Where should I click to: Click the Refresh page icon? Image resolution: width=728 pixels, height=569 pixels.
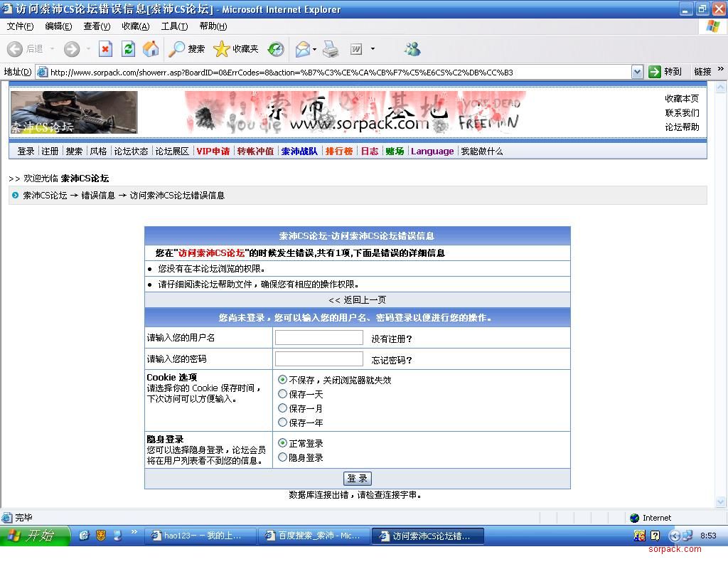(x=128, y=49)
